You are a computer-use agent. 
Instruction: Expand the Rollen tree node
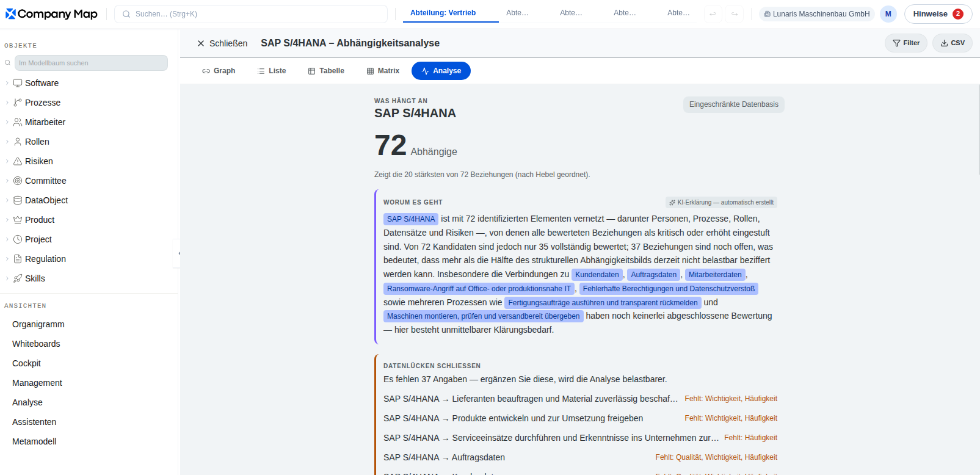[x=7, y=142]
